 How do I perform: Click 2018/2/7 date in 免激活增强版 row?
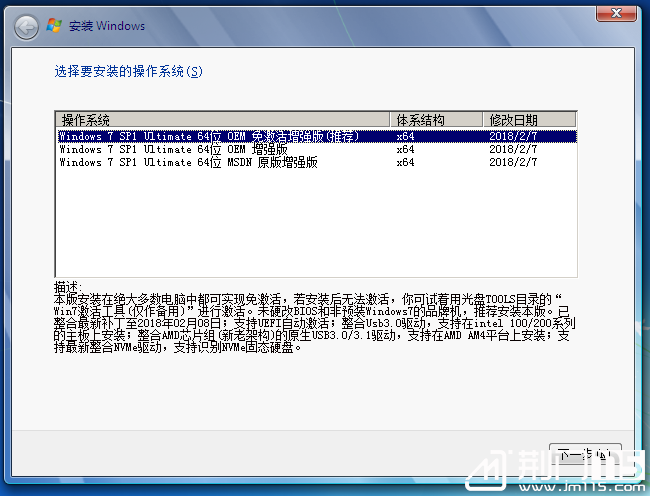tap(513, 136)
